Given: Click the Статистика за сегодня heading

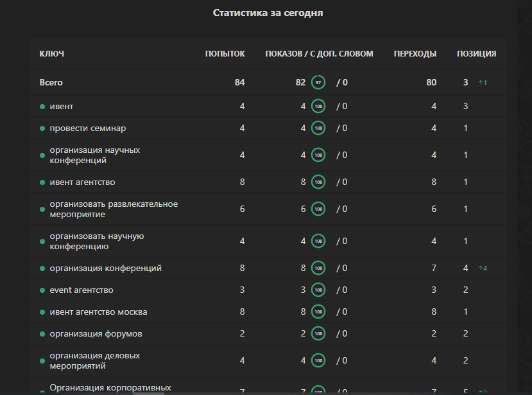Looking at the screenshot, I should (268, 13).
